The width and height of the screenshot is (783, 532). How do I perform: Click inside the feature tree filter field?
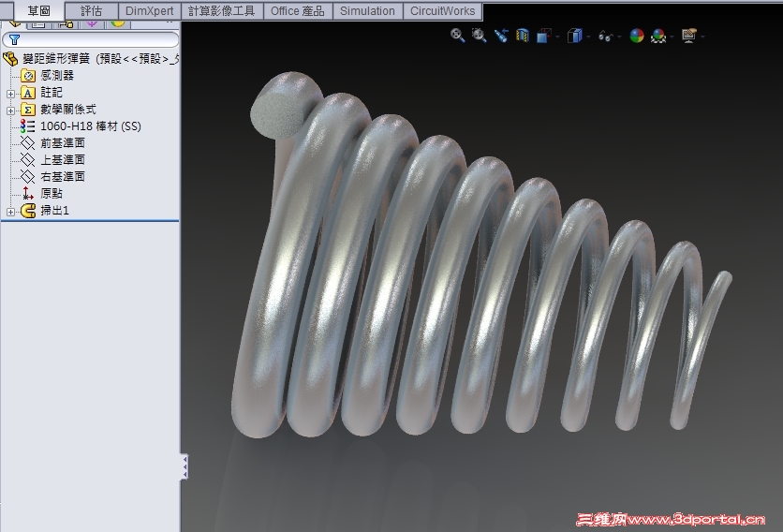(x=91, y=39)
